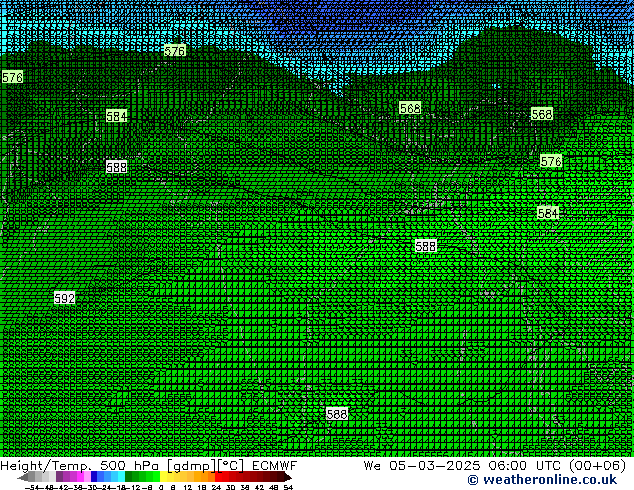Click the bottommost 588 contour label

click(337, 414)
